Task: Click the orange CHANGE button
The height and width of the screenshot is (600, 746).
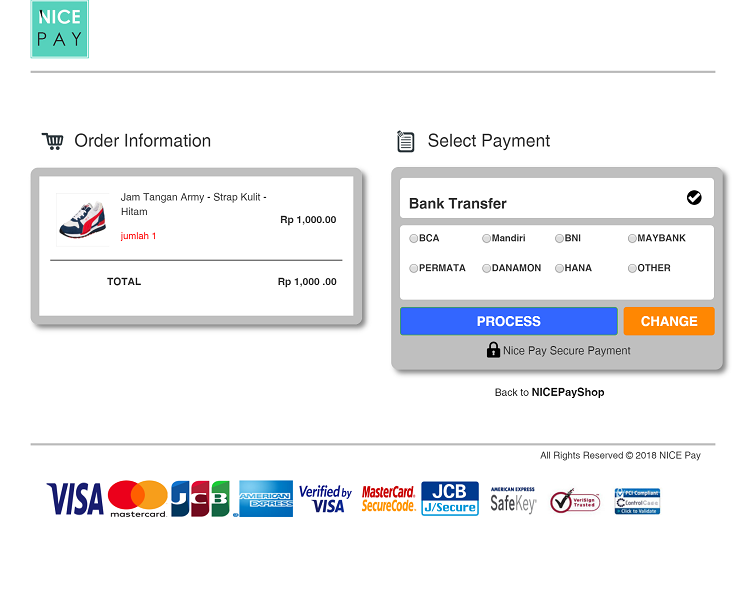Action: 669,321
